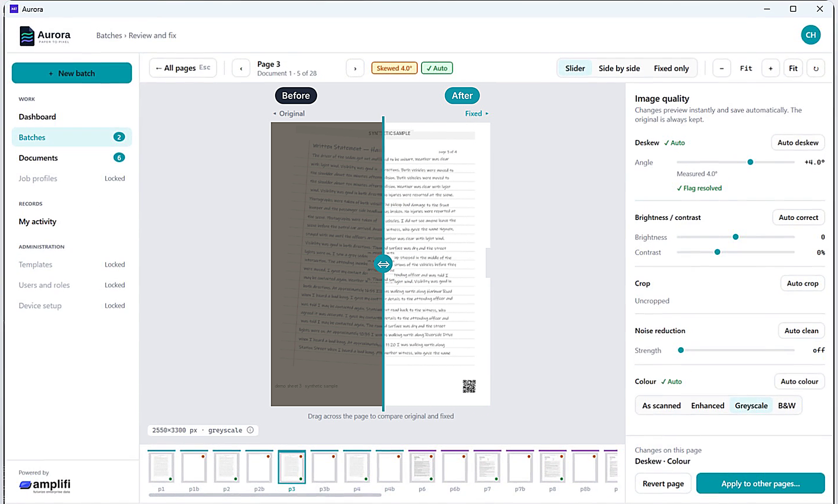
Task: Click the rotate page icon
Action: tap(816, 69)
